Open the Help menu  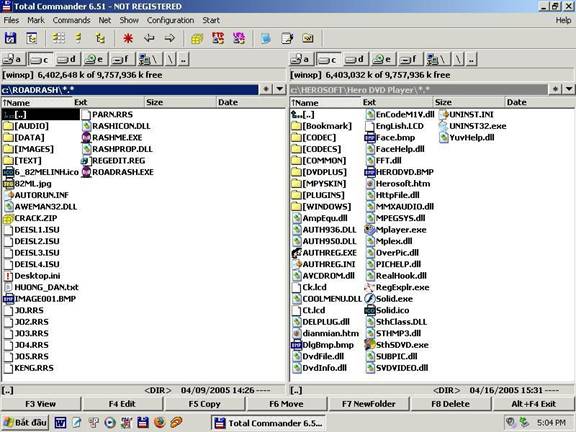click(x=563, y=20)
